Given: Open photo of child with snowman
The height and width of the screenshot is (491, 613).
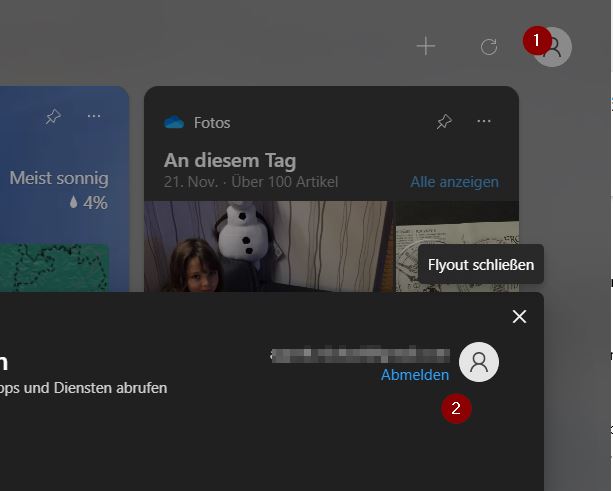Looking at the screenshot, I should [269, 246].
